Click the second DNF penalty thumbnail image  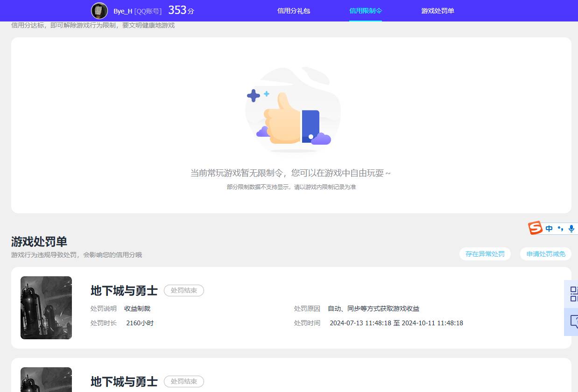pos(46,383)
